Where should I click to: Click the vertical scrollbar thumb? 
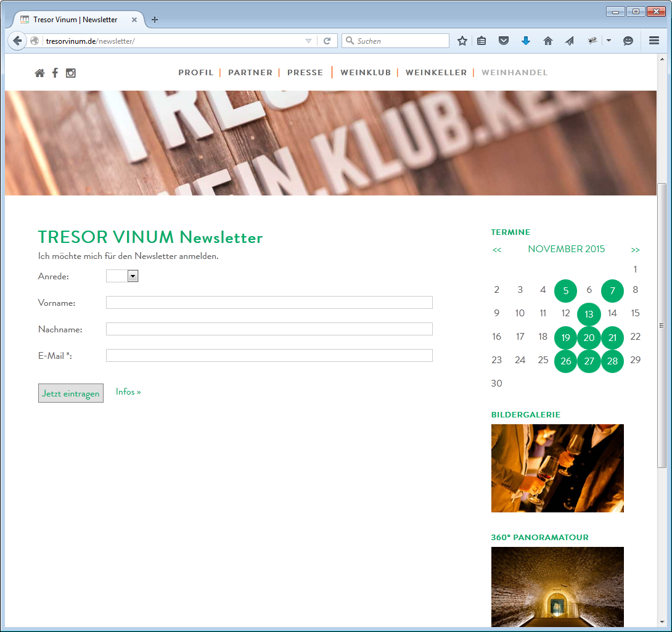(x=662, y=325)
